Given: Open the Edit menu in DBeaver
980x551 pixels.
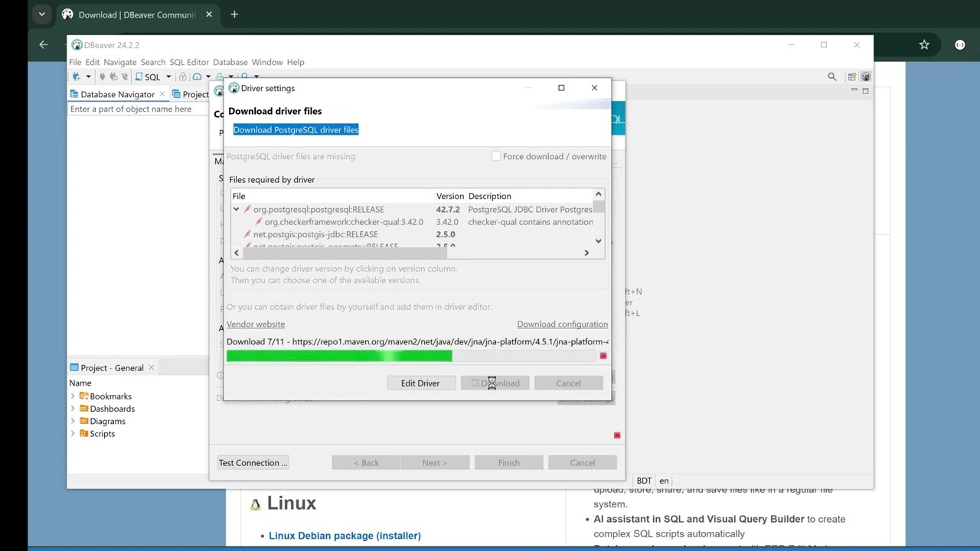Looking at the screenshot, I should pos(93,62).
